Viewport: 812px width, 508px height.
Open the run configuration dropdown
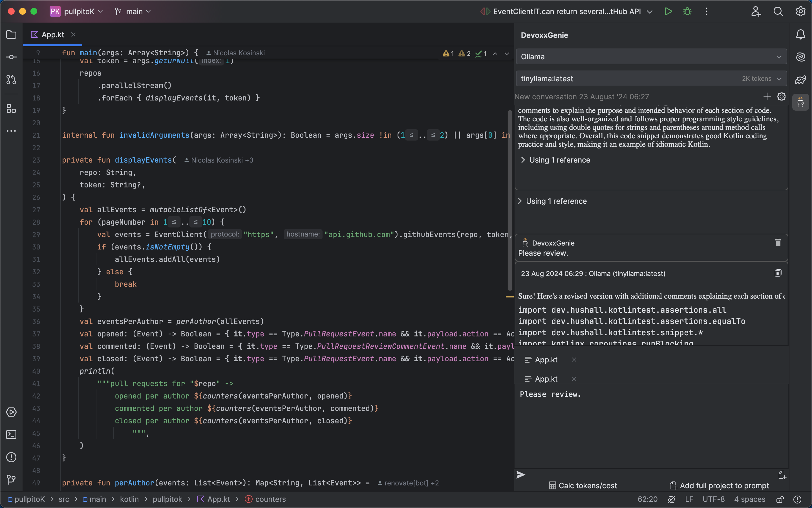pos(566,11)
